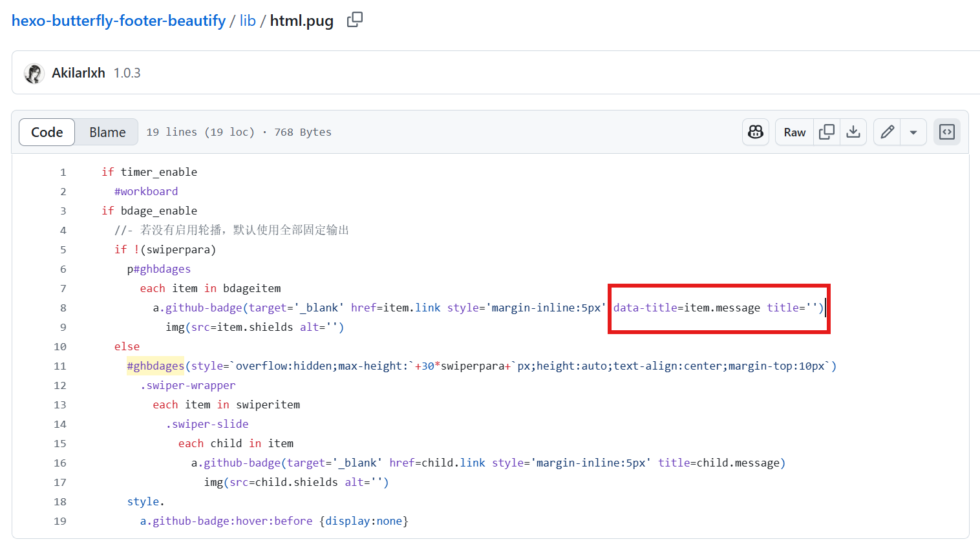980x557 pixels.
Task: Download the raw file
Action: coord(853,132)
